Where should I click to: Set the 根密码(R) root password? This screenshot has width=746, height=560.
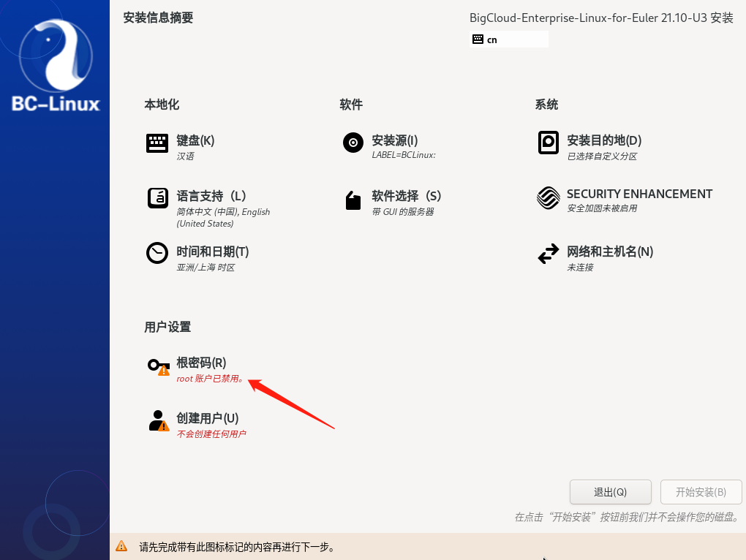coord(201,363)
